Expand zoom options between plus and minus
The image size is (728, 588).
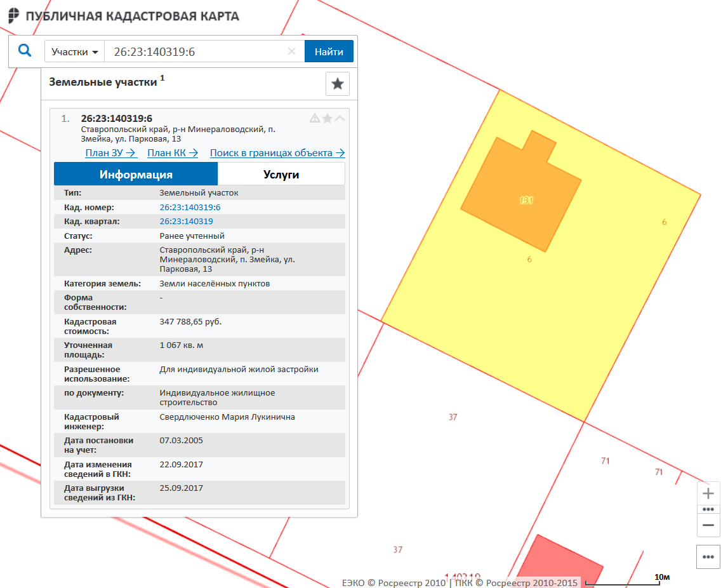[708, 509]
